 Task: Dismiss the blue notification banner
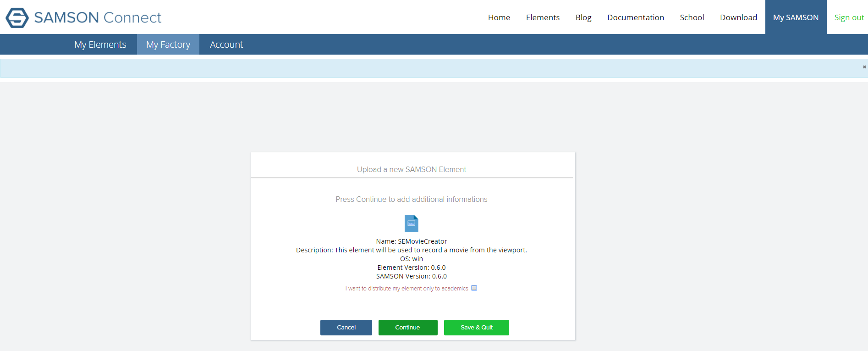tap(864, 67)
